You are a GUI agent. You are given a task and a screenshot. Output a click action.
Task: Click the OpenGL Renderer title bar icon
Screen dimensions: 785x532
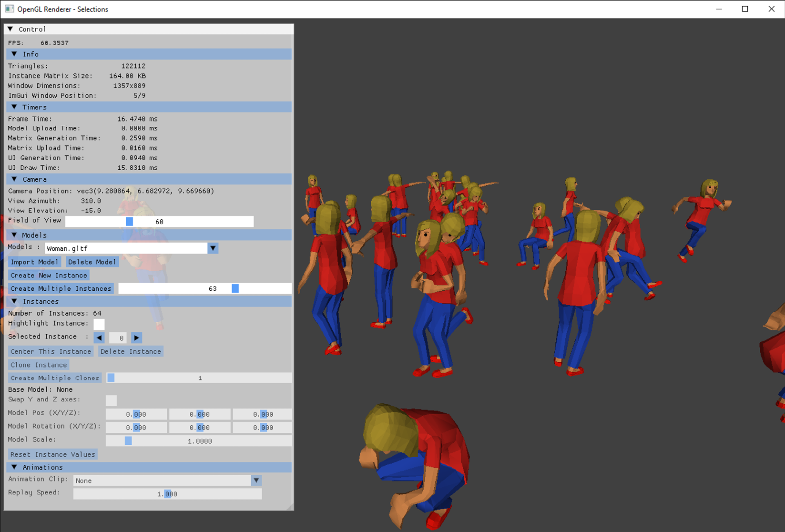coord(9,9)
